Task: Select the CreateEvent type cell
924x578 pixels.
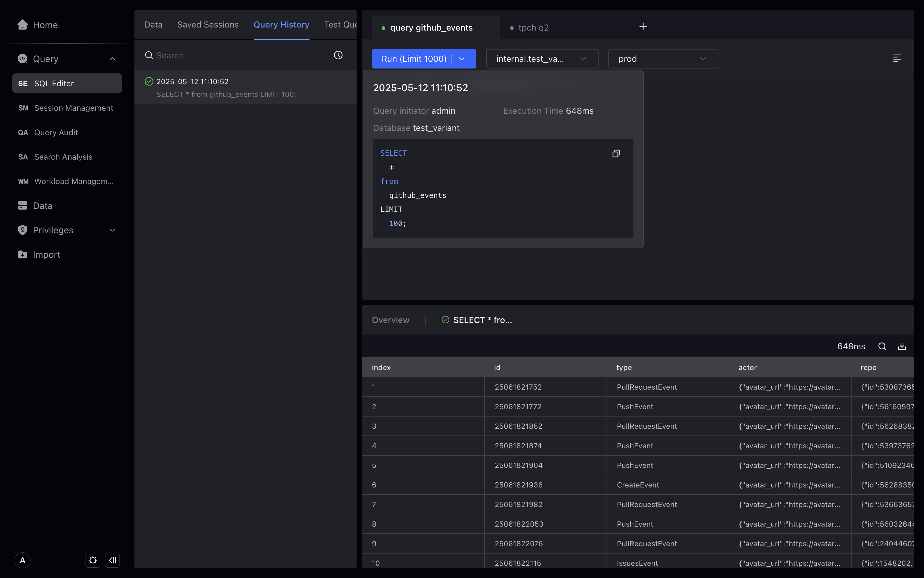Action: click(x=667, y=485)
